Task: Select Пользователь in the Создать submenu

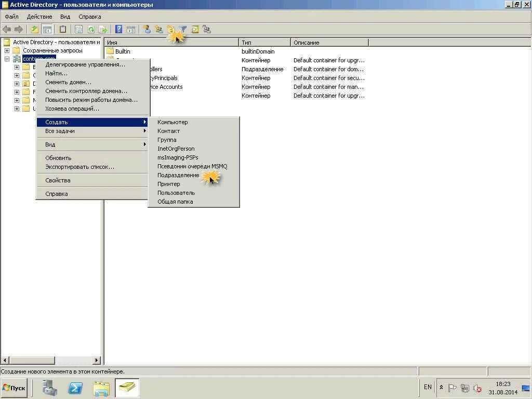Action: pos(194,193)
